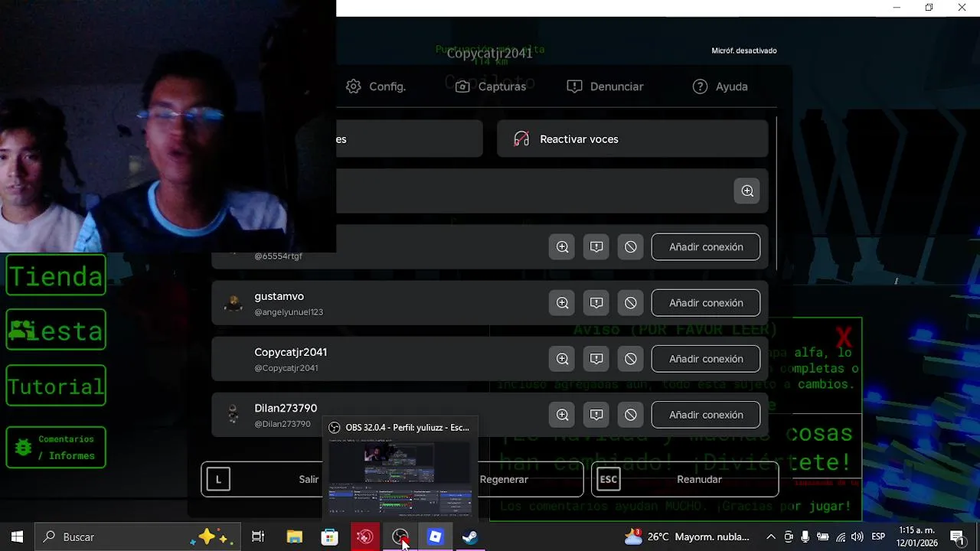Close the Aviso notice with red X

844,337
